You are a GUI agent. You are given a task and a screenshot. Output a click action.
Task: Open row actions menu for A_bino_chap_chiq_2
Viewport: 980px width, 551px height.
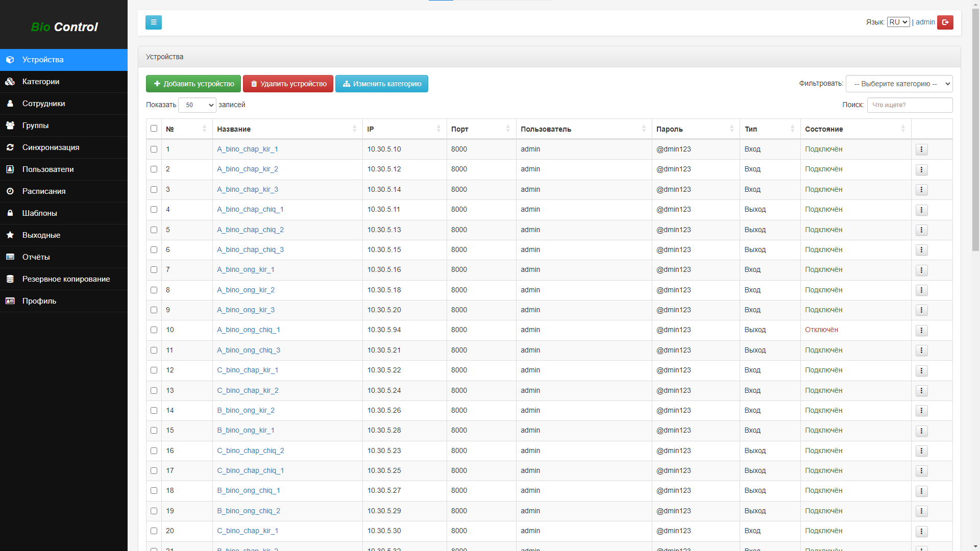point(922,230)
